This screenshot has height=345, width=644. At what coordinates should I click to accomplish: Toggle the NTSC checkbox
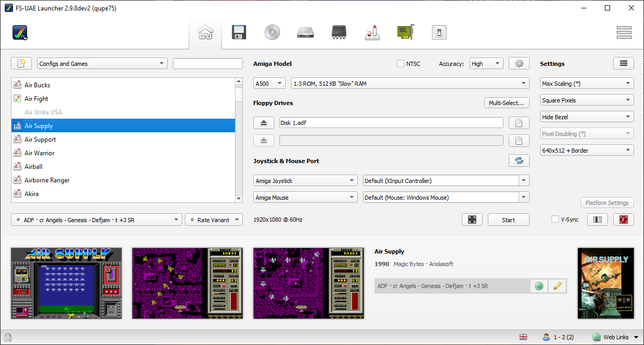[x=401, y=64]
